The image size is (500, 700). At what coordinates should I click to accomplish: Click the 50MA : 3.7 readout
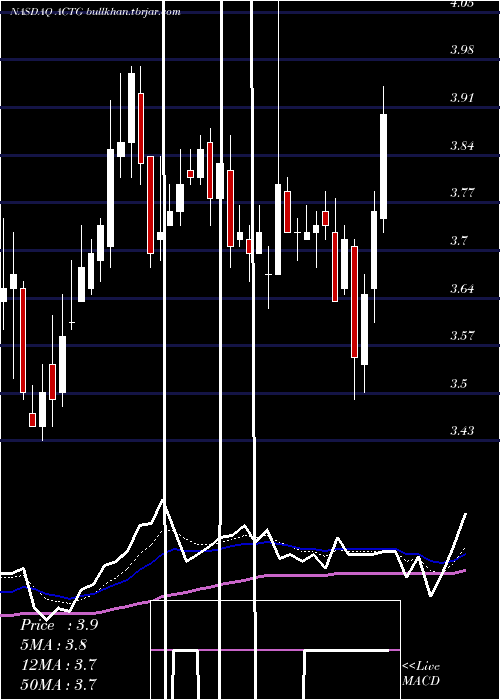click(x=58, y=684)
